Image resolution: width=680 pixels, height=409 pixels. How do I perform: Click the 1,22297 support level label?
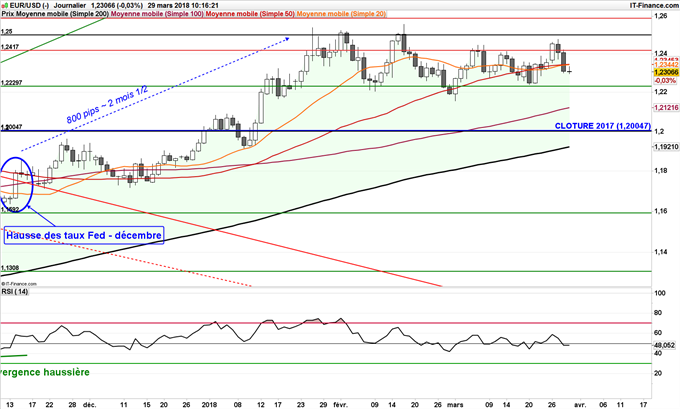pyautogui.click(x=11, y=82)
